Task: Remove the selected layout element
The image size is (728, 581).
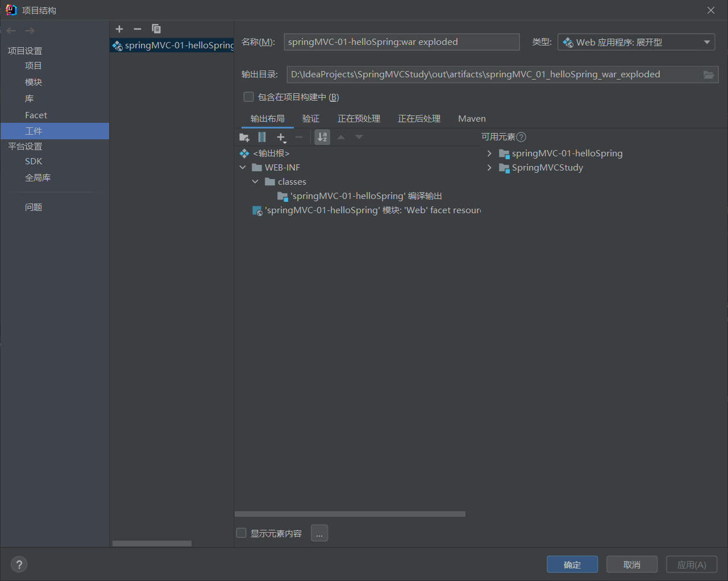Action: tap(299, 137)
